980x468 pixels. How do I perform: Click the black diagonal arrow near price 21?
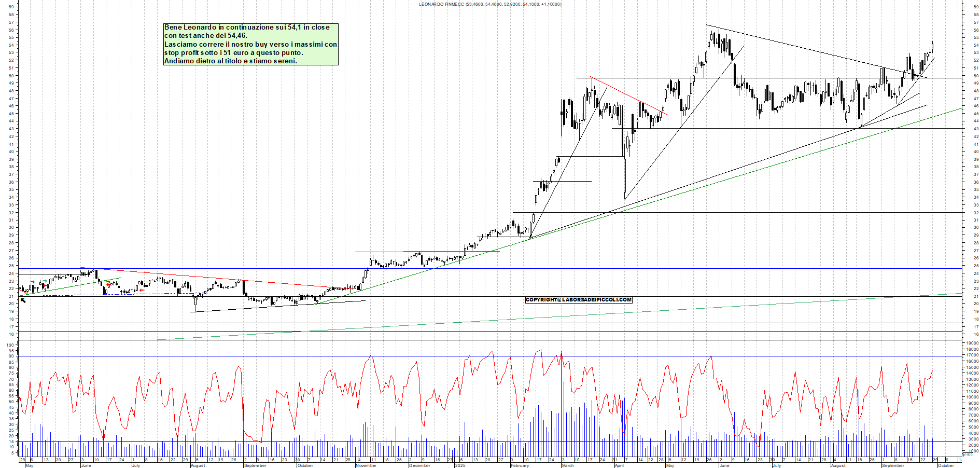coord(23,300)
